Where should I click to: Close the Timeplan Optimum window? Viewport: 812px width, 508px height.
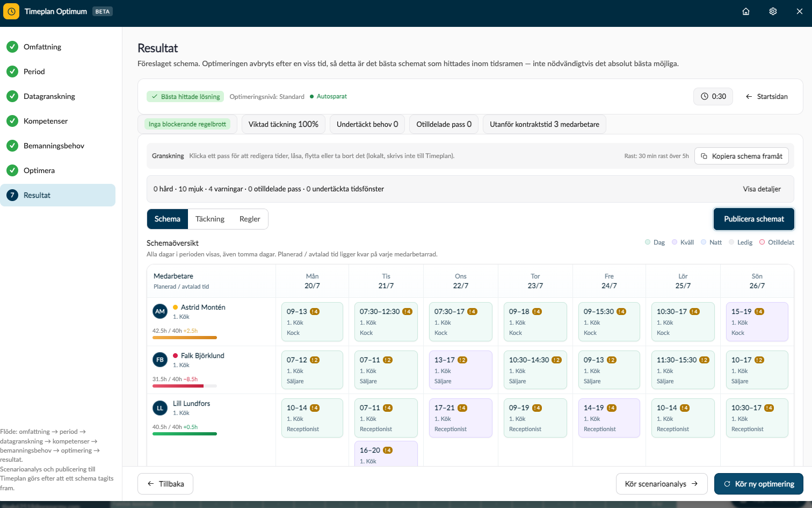tap(800, 11)
